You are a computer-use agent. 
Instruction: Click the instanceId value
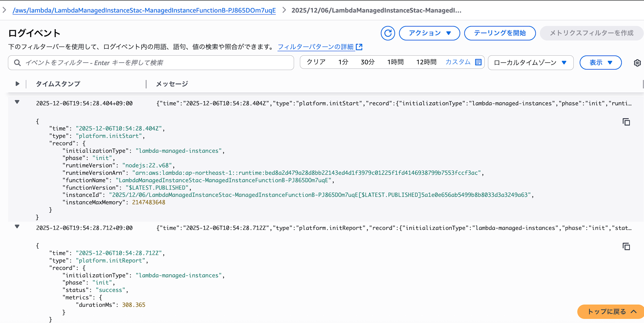(x=320, y=195)
